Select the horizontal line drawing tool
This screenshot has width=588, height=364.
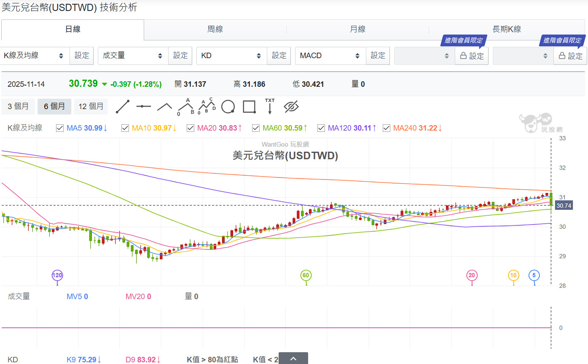coord(144,107)
